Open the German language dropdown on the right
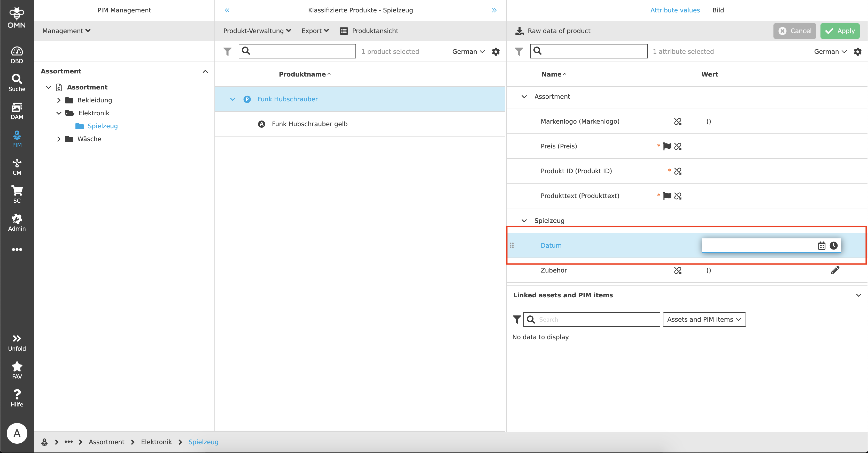Screen dimensions: 868x453 830,51
